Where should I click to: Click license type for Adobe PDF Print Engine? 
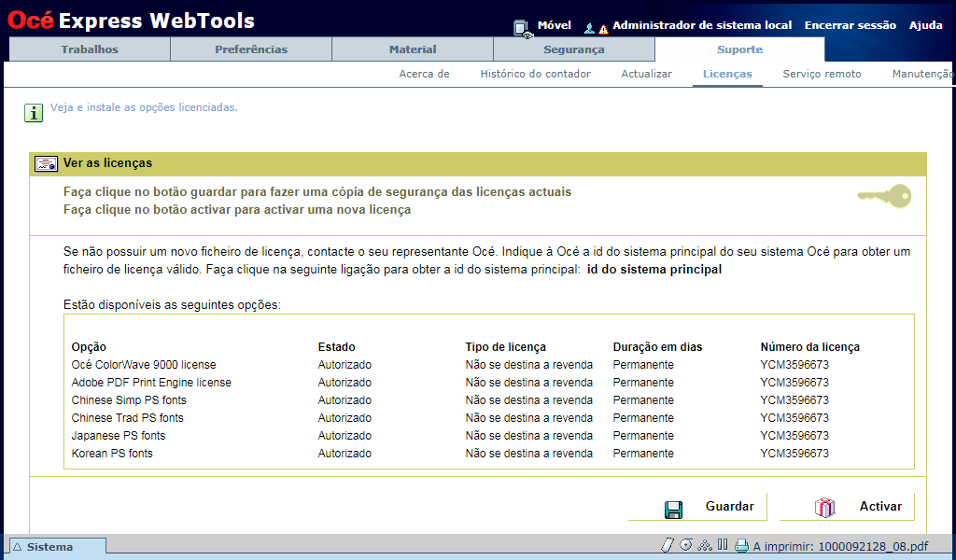(528, 382)
